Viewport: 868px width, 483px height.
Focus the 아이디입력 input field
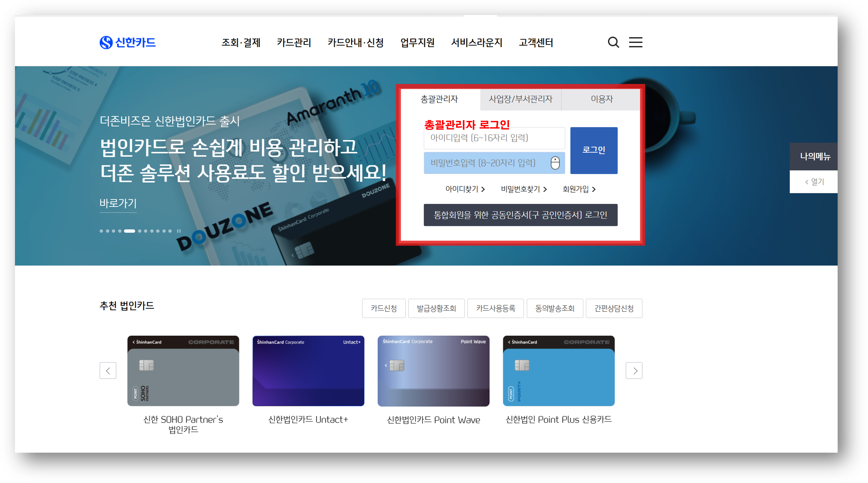point(494,138)
